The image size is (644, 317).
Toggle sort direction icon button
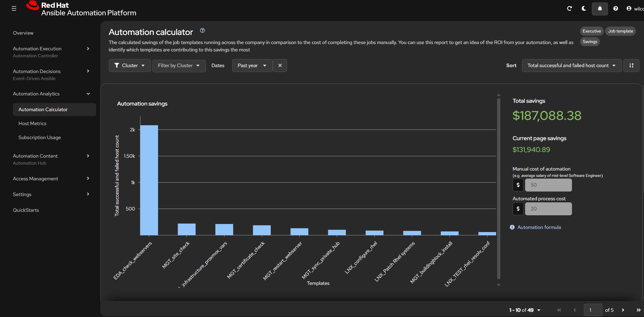point(631,65)
